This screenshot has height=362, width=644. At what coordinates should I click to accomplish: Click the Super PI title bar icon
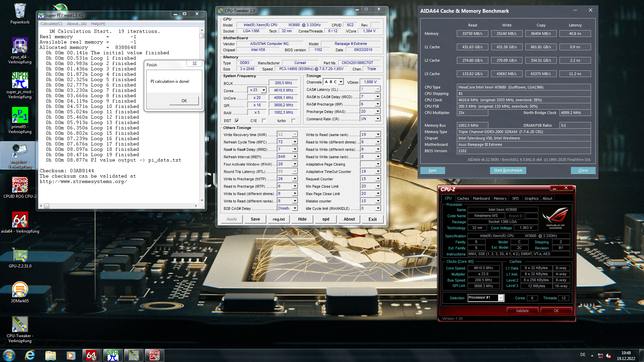[x=41, y=15]
